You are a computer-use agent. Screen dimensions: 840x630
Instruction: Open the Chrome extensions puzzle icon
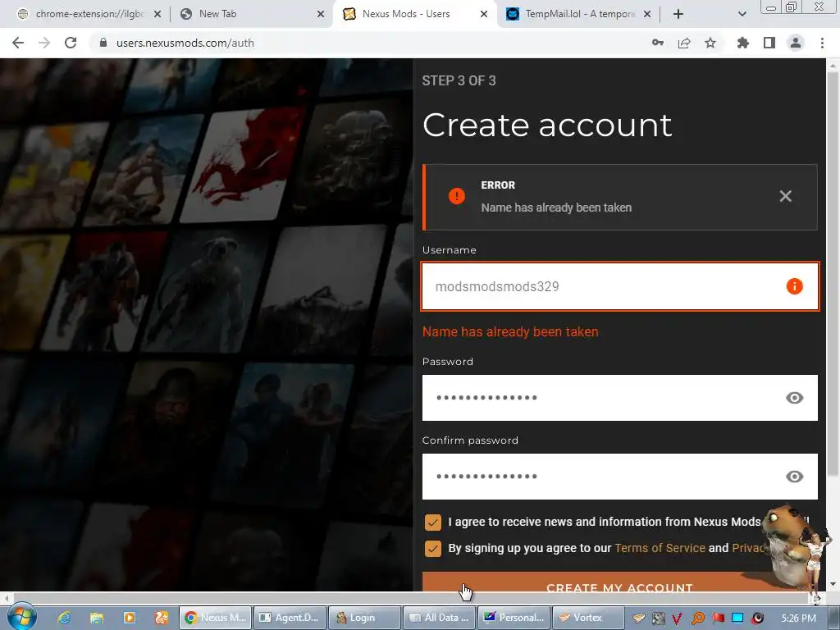(742, 43)
